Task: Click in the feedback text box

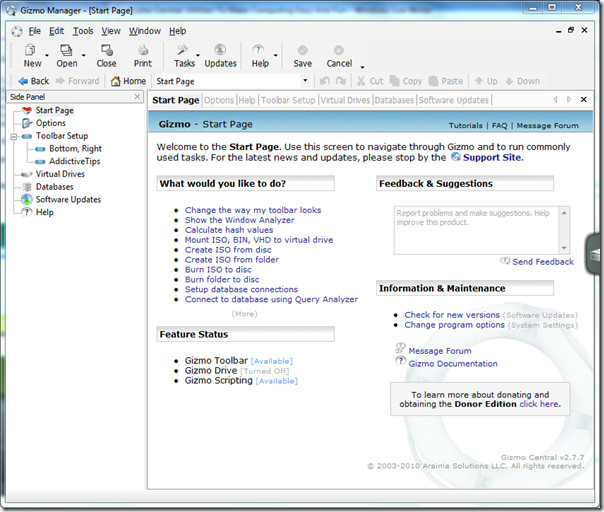Action: (476, 230)
